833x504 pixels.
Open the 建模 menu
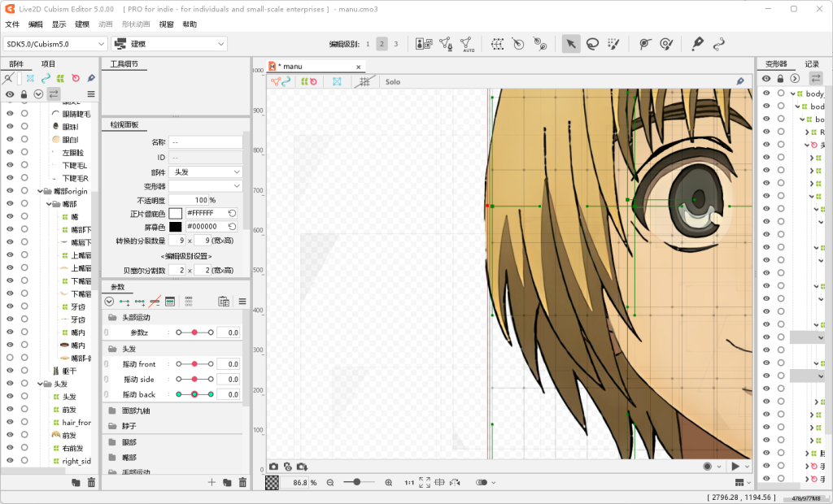click(82, 24)
